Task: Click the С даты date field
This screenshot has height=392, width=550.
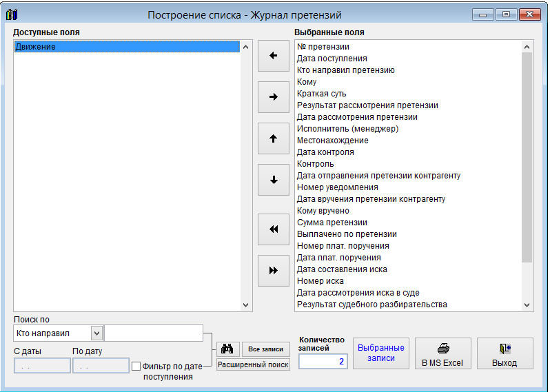Action: [x=42, y=366]
